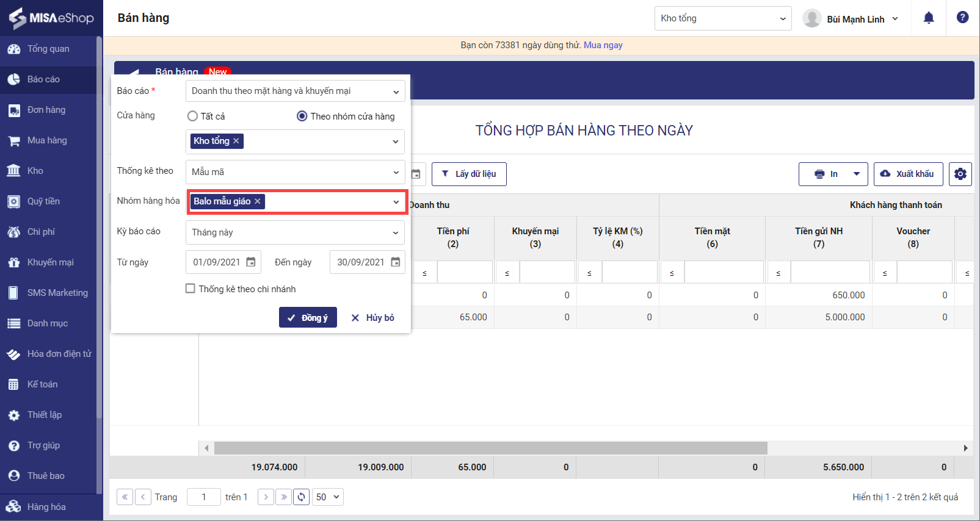Screen dimensions: 980x521
Task: Click the user avatar icon
Action: coord(811,18)
